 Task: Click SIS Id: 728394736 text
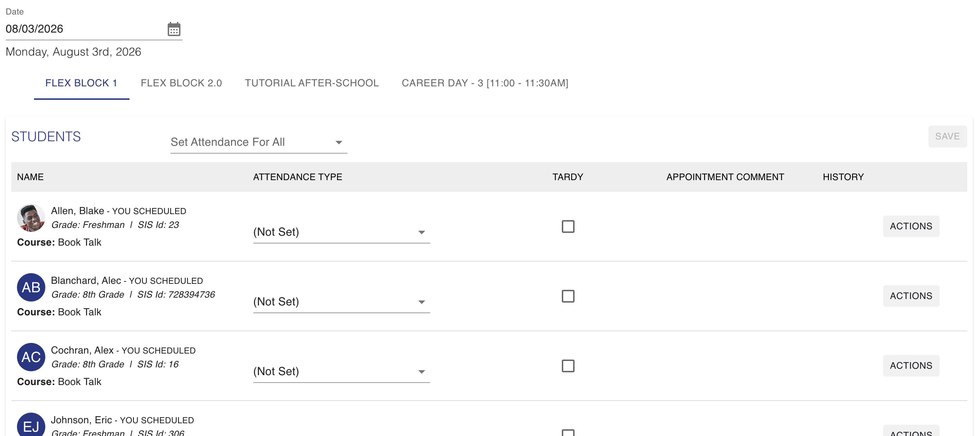click(x=176, y=294)
